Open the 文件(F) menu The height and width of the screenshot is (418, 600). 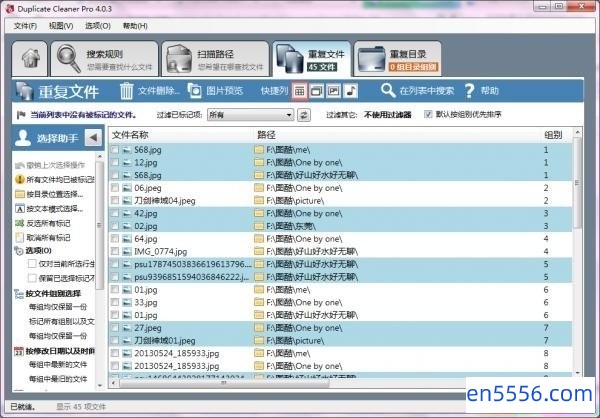tap(25, 26)
